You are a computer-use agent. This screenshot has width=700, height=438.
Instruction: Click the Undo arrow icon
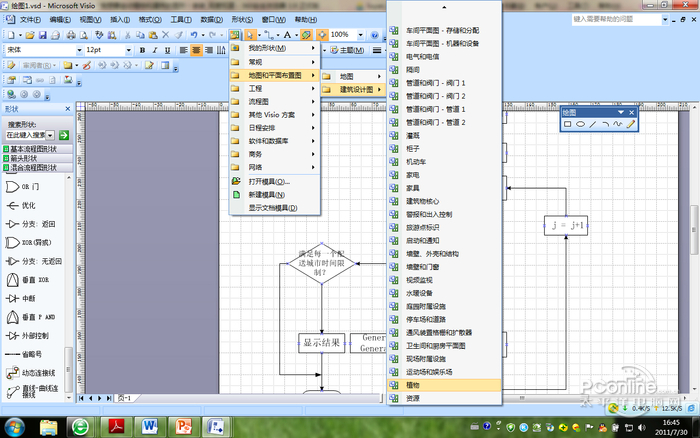click(194, 35)
